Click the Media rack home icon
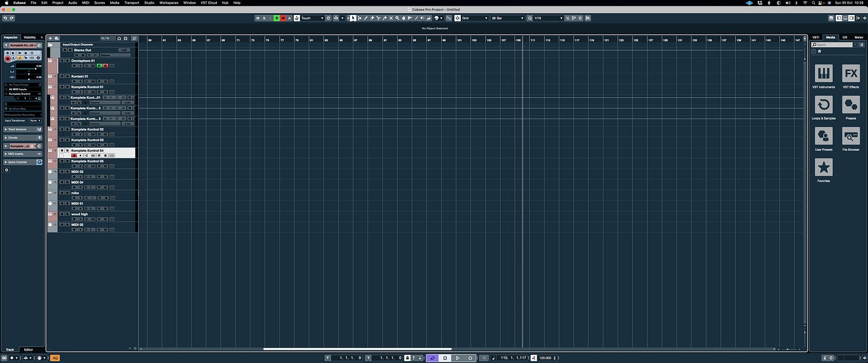Viewport: 868px width, 363px height. pos(820,51)
